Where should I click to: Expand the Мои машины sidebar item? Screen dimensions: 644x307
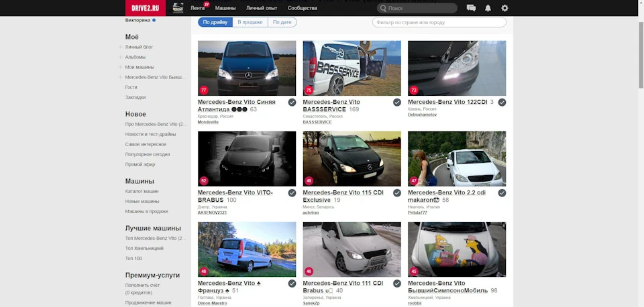click(x=120, y=67)
